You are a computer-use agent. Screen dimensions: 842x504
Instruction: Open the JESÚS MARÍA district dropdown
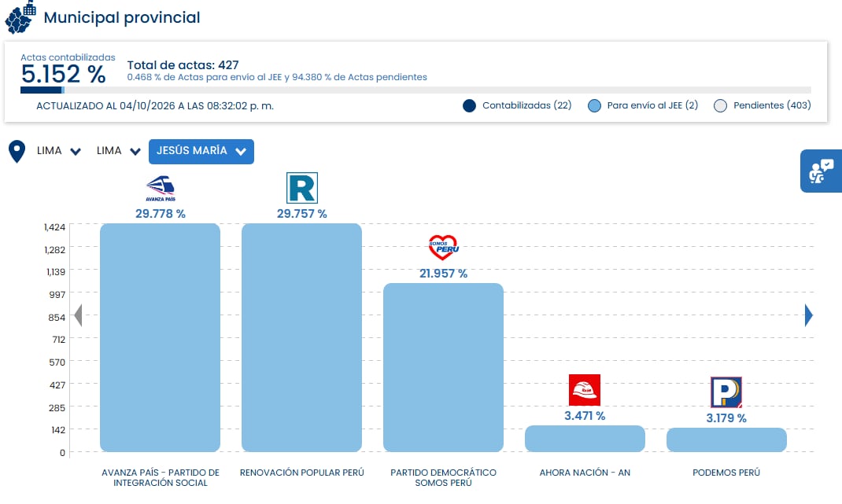(x=201, y=152)
